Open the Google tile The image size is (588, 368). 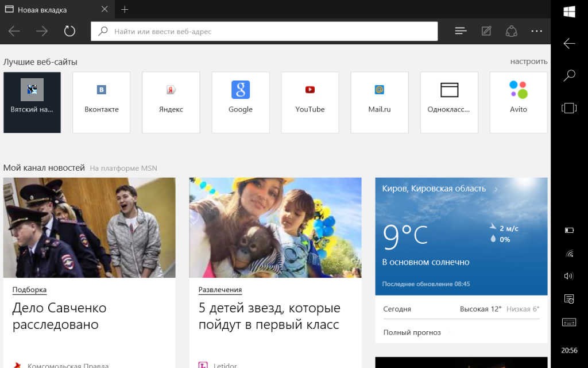pos(241,102)
